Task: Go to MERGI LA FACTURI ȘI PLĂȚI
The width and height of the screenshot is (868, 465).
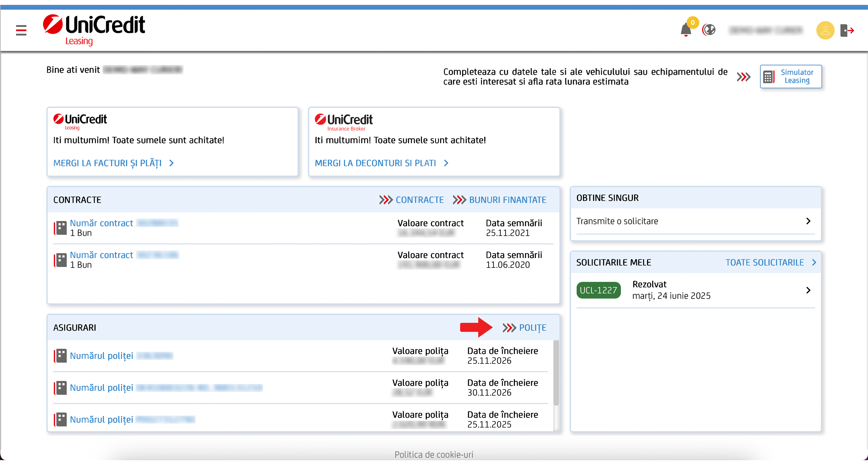Action: click(x=107, y=163)
